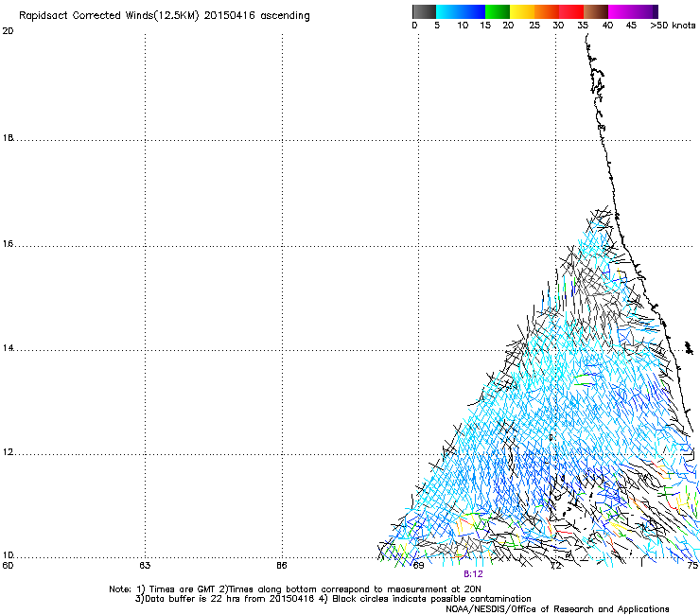Select the orange 25–30 knots legend swatch

pyautogui.click(x=547, y=11)
